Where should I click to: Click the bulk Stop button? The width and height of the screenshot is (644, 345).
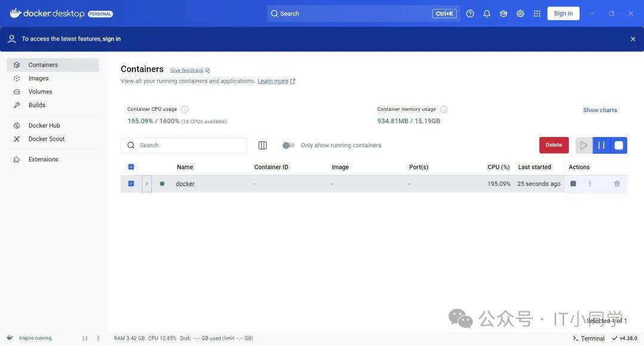[x=618, y=145]
